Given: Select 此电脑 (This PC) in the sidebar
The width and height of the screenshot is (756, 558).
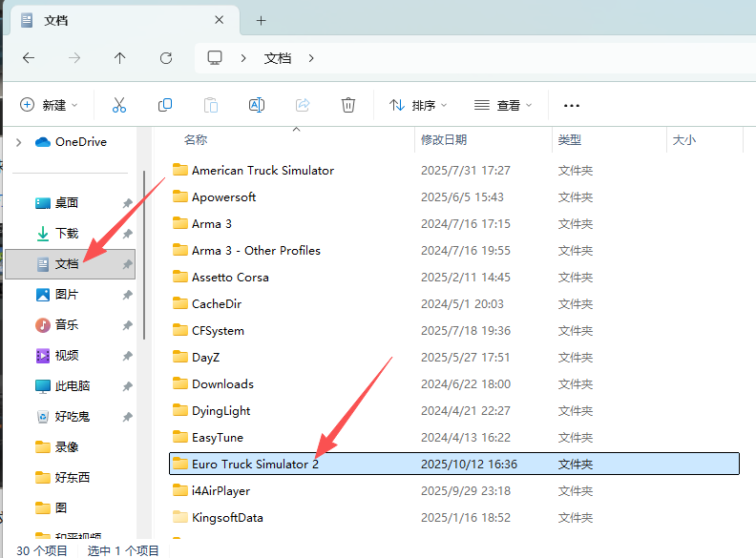Looking at the screenshot, I should (73, 386).
